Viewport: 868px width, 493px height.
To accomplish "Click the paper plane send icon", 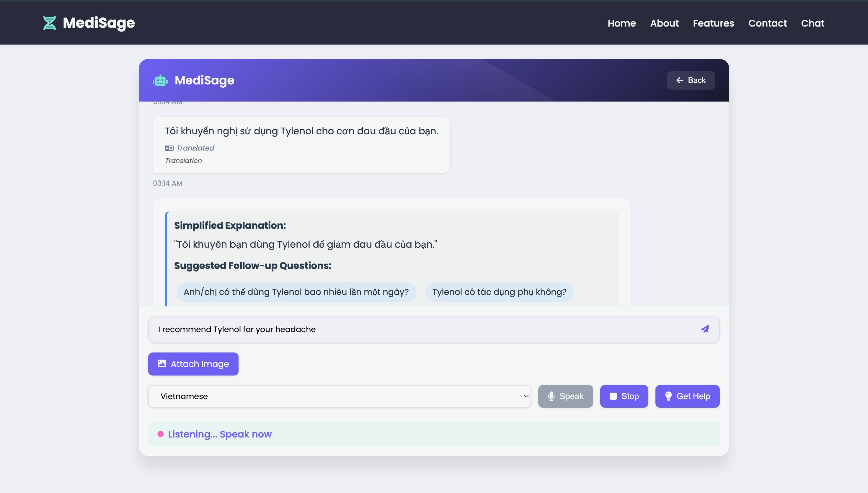I will pos(705,329).
